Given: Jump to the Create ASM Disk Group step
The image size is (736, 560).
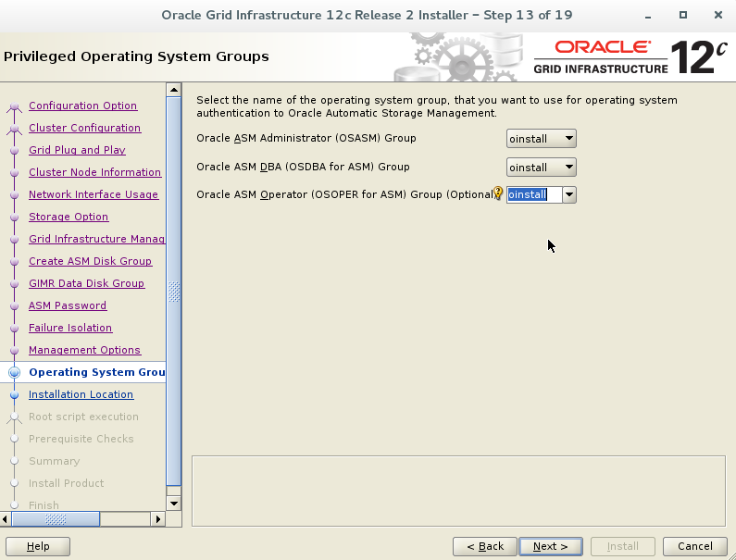Looking at the screenshot, I should (x=90, y=261).
